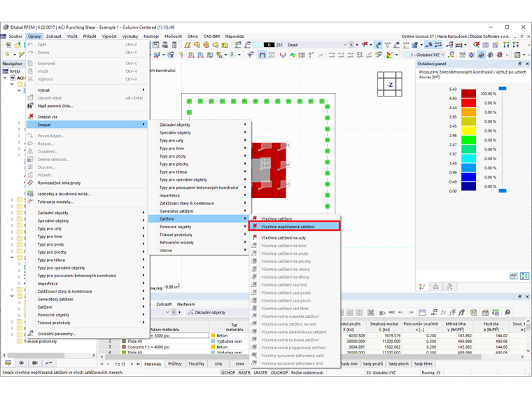Click the table search magnifier icon
This screenshot has height=399, width=532.
coord(507,312)
